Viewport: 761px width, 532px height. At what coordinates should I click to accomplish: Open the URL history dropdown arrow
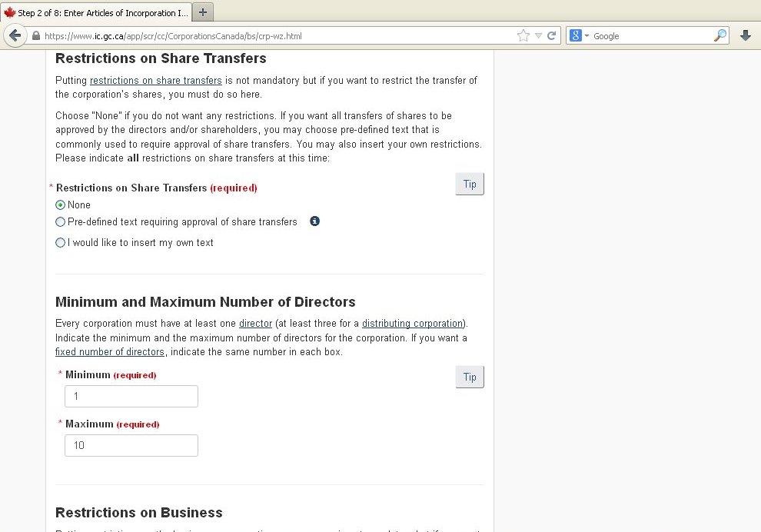(538, 36)
